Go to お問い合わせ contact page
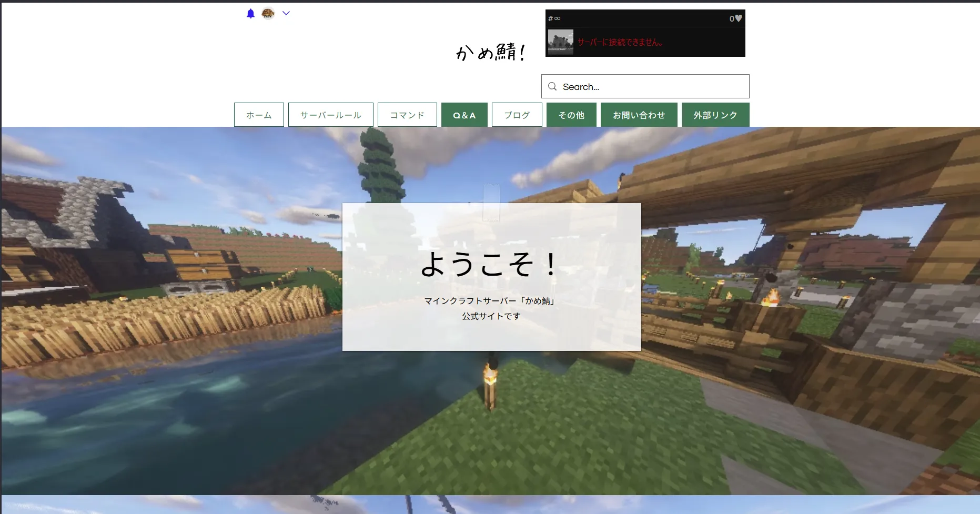 pyautogui.click(x=639, y=115)
